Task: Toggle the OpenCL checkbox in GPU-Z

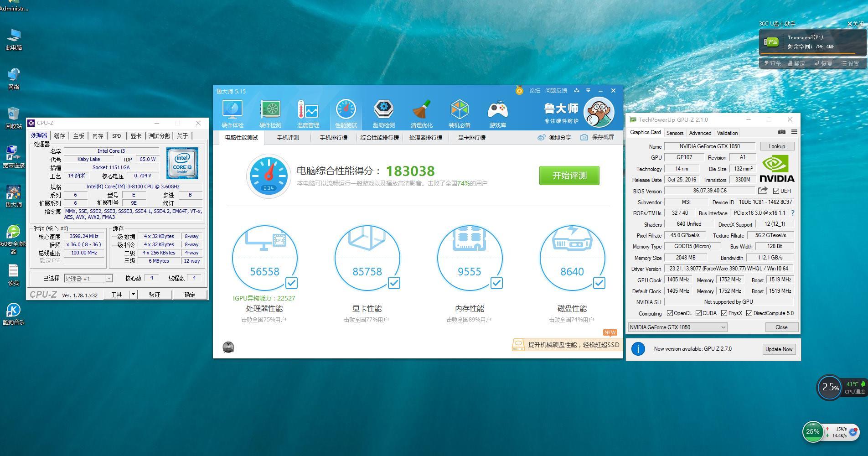Action: (x=670, y=313)
